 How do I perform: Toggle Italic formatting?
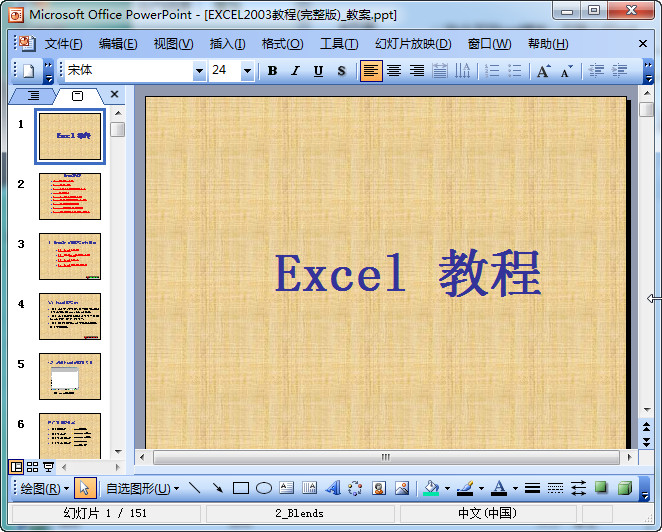pyautogui.click(x=295, y=71)
